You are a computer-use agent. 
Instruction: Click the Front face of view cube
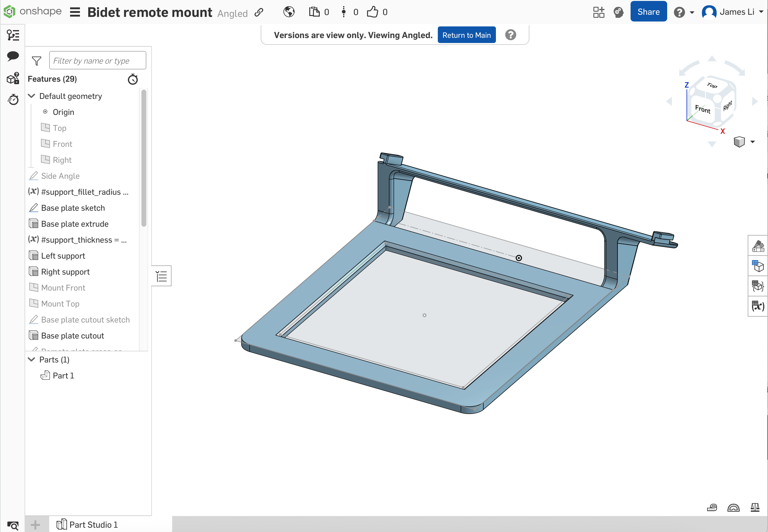(702, 109)
